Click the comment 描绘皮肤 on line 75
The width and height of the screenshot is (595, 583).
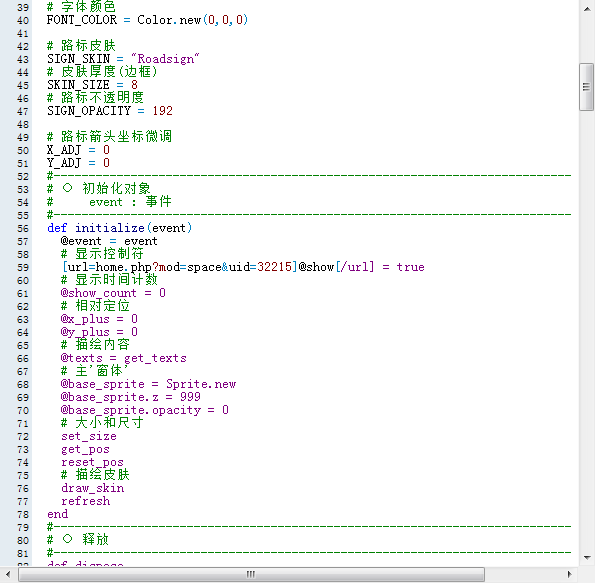pos(102,475)
